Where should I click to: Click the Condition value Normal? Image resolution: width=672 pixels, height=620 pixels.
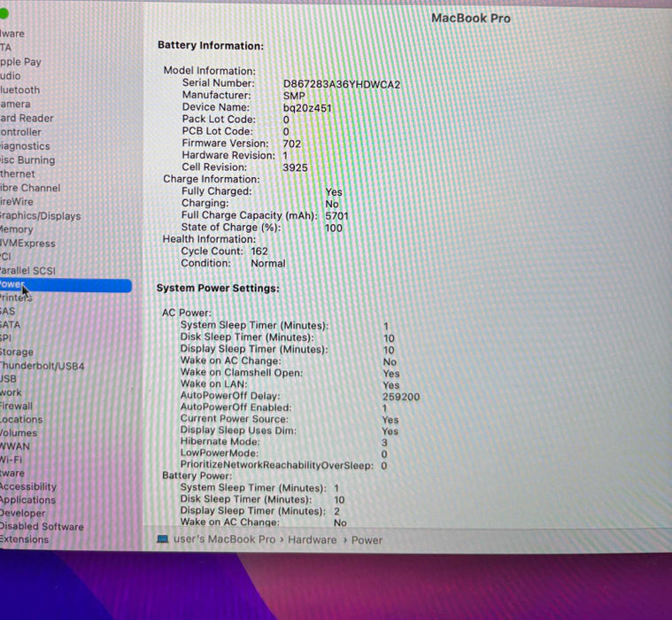(268, 263)
